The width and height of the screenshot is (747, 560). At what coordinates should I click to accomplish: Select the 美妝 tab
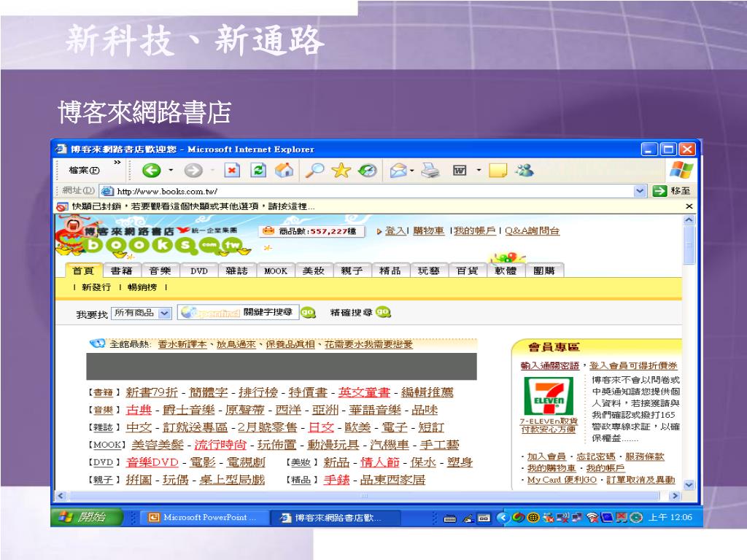(x=314, y=271)
